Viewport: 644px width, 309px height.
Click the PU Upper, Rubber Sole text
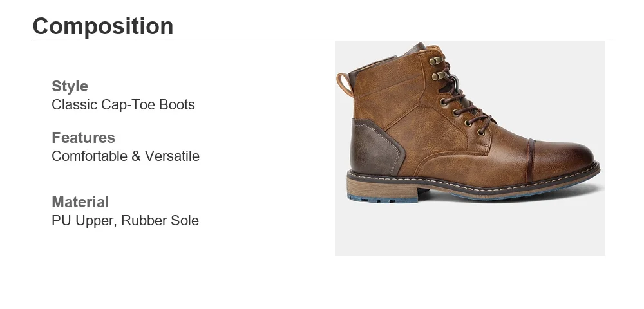(x=126, y=220)
